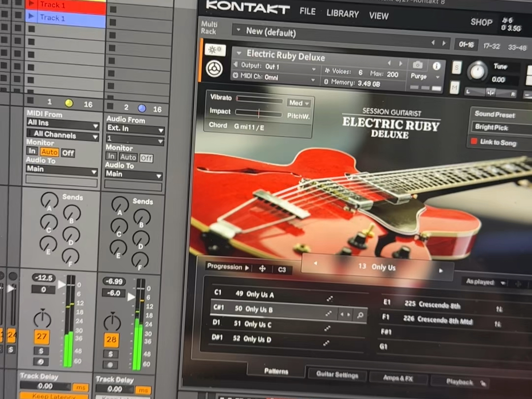Image resolution: width=532 pixels, height=399 pixels.
Task: Click the move cross-arrows icon beside Progression
Action: (262, 269)
